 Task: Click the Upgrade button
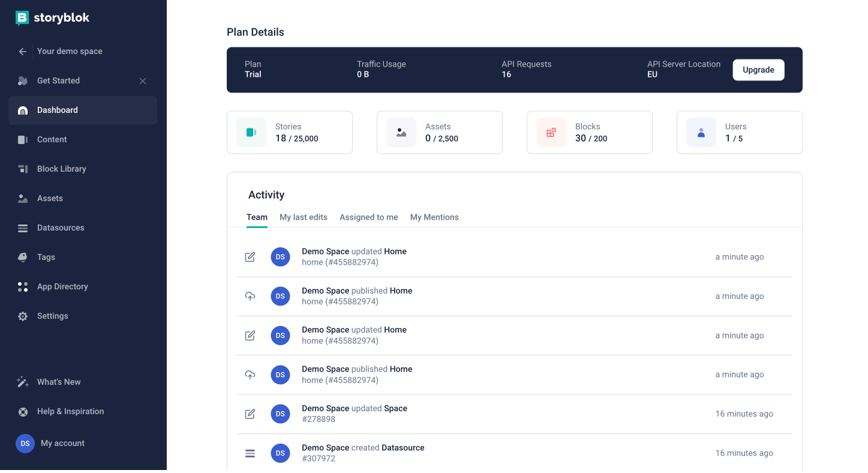[758, 70]
